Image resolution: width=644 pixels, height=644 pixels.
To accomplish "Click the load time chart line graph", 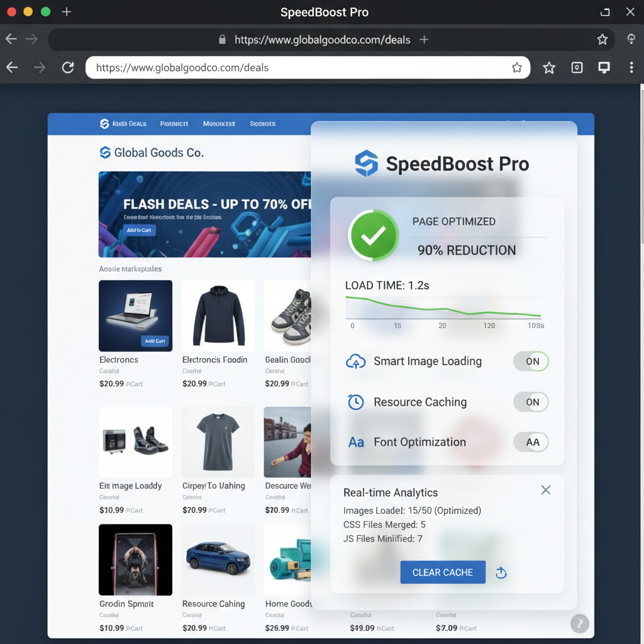I will (x=443, y=307).
